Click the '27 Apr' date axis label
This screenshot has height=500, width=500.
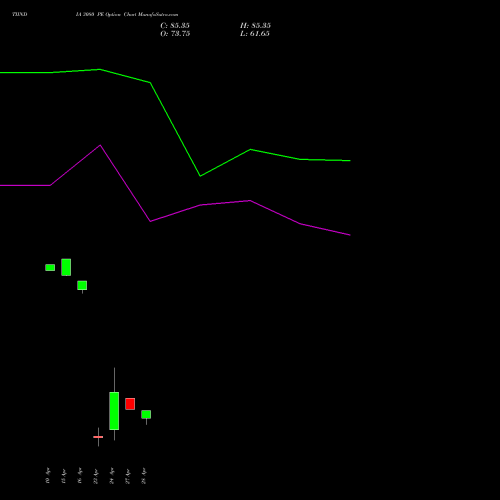pyautogui.click(x=128, y=476)
